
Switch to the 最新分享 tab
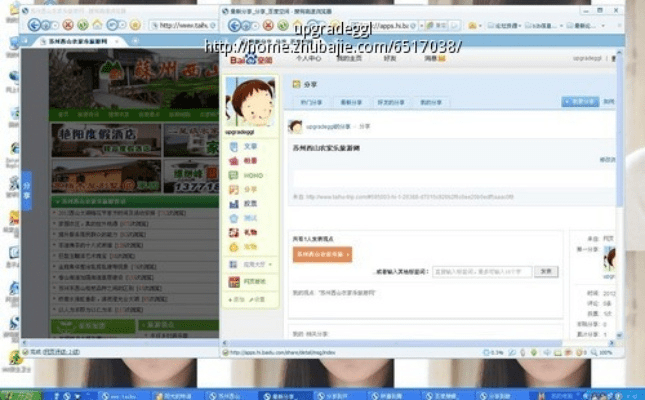click(351, 102)
